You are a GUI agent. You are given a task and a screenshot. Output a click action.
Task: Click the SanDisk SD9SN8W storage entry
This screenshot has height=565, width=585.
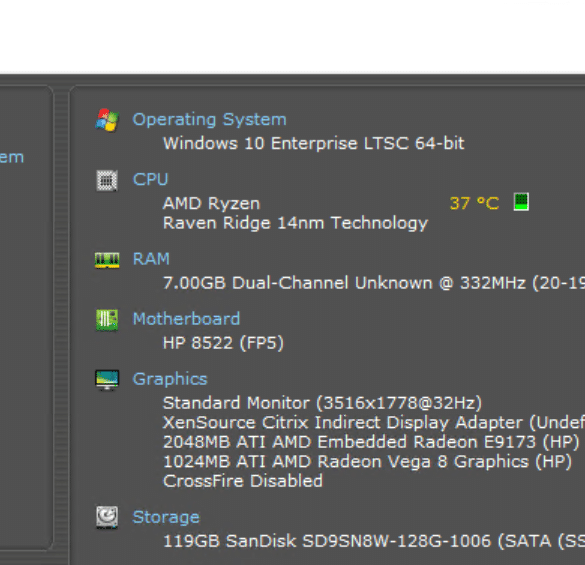374,541
